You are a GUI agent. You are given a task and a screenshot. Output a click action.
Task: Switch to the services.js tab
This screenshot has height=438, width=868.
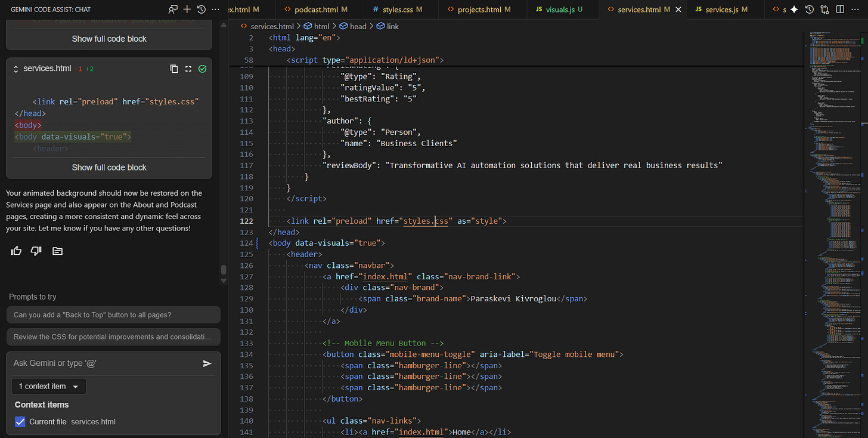coord(726,10)
